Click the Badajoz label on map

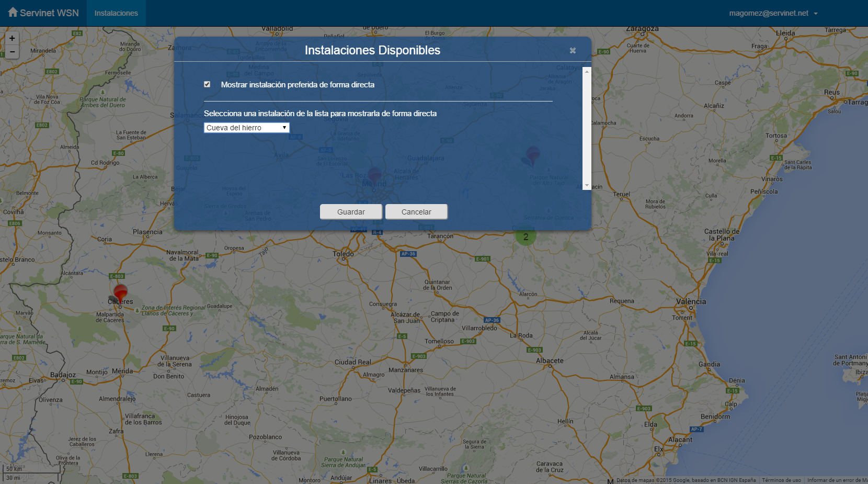point(63,375)
